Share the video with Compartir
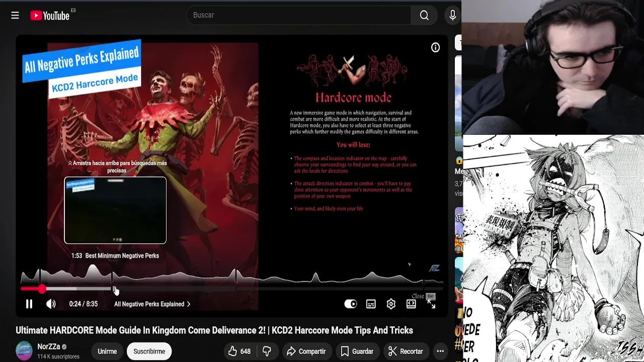 (306, 351)
